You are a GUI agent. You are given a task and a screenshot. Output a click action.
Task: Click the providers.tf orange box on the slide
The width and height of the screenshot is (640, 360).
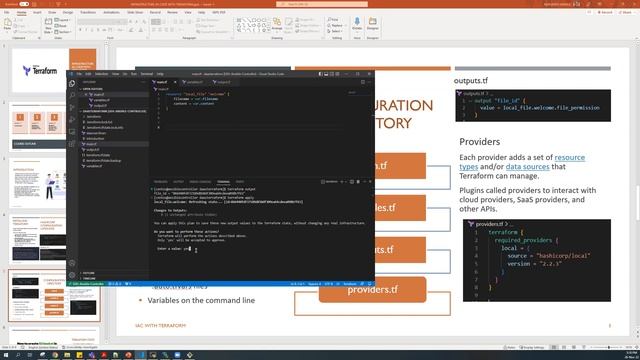(372, 289)
